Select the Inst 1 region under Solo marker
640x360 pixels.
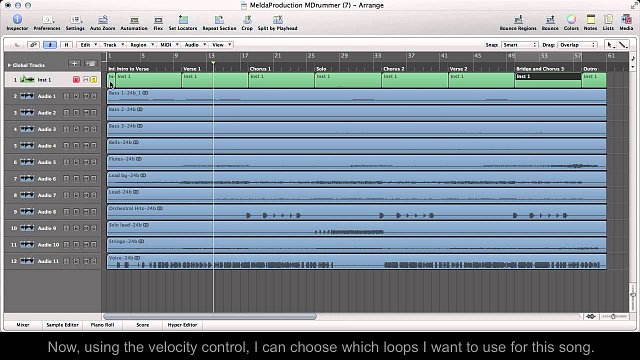pos(347,80)
